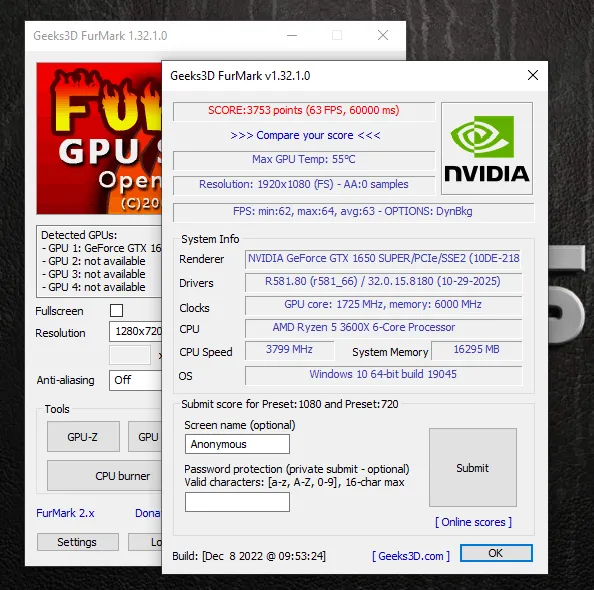Submit the benchmark score
Viewport: 594px width, 590px height.
[x=472, y=468]
